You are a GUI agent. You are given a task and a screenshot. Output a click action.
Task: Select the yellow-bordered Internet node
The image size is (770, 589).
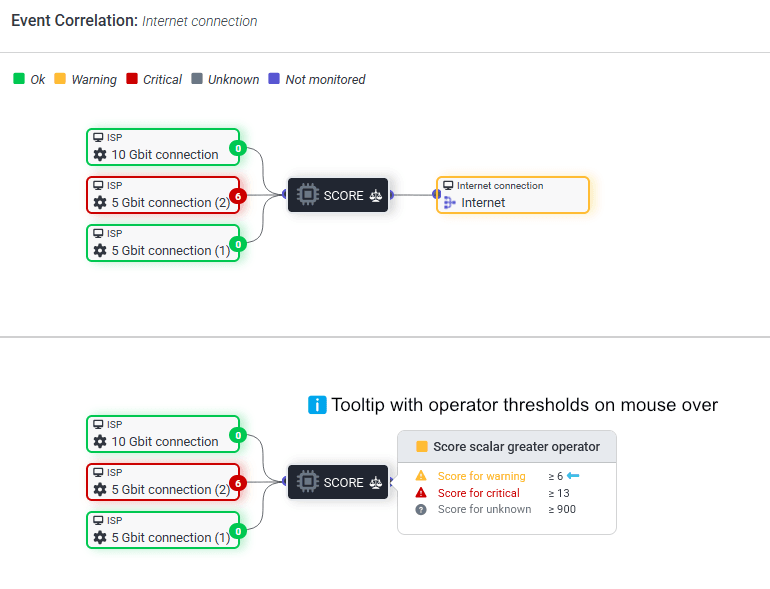(513, 195)
